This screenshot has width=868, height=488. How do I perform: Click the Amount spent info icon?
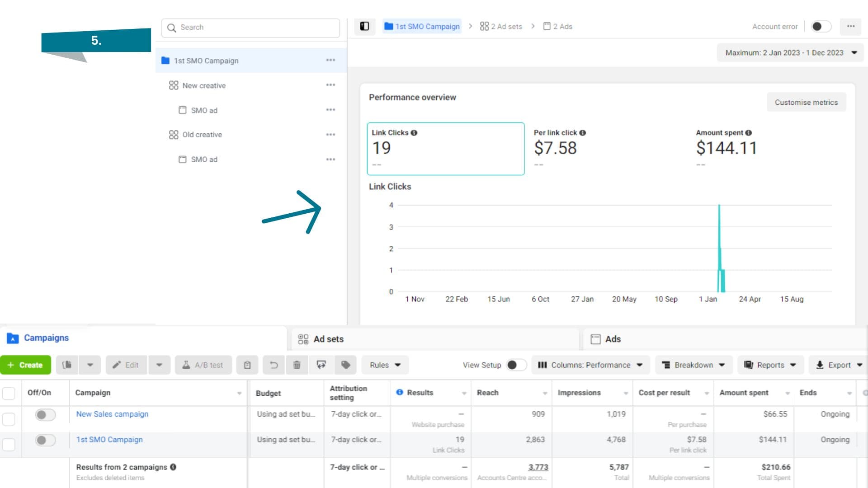pyautogui.click(x=748, y=133)
